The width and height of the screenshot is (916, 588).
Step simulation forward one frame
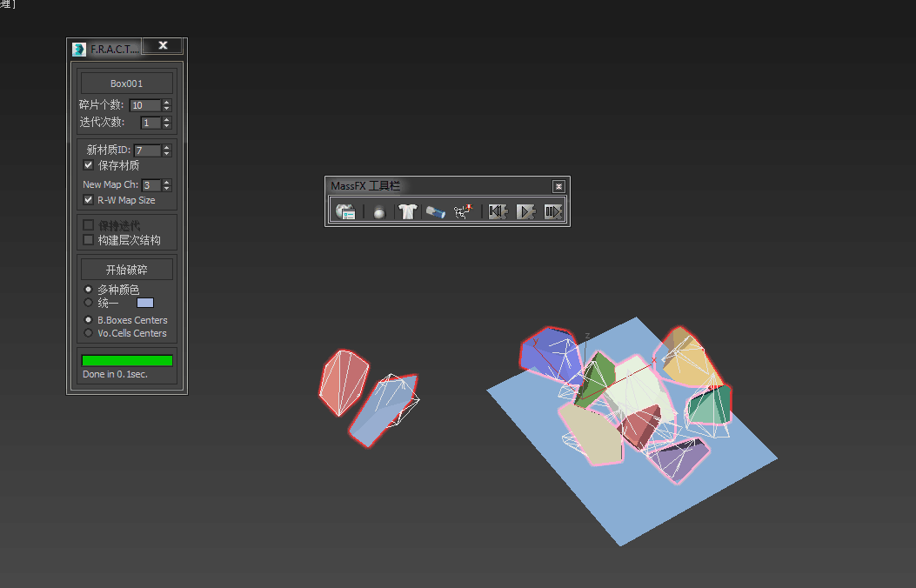click(553, 211)
